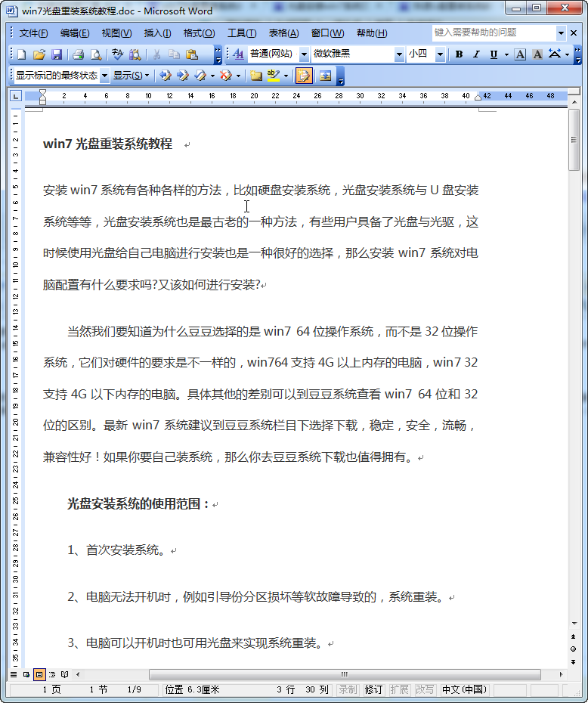Apply Italic formatting

point(476,54)
